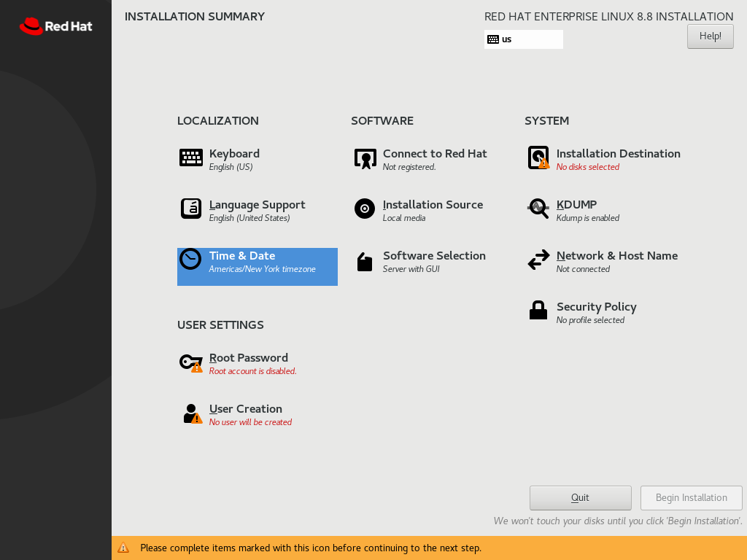Click 'Server with GUI' text
This screenshot has height=560, width=747.
[411, 269]
